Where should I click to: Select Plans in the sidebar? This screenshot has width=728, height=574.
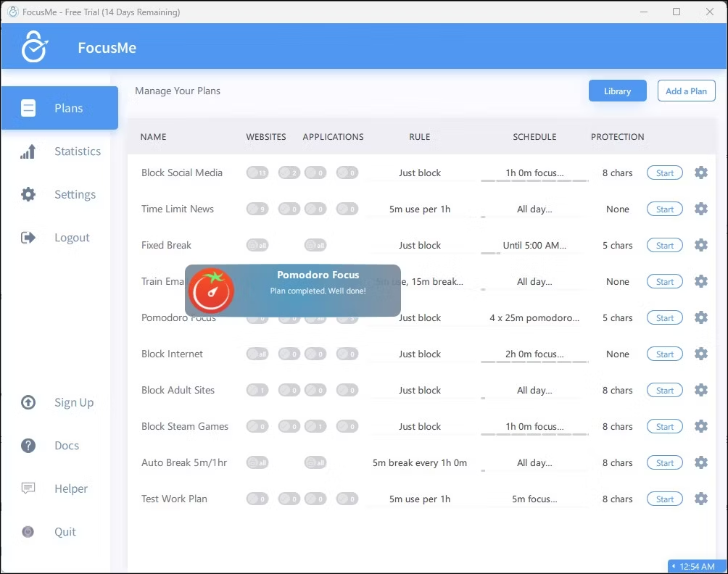59,108
